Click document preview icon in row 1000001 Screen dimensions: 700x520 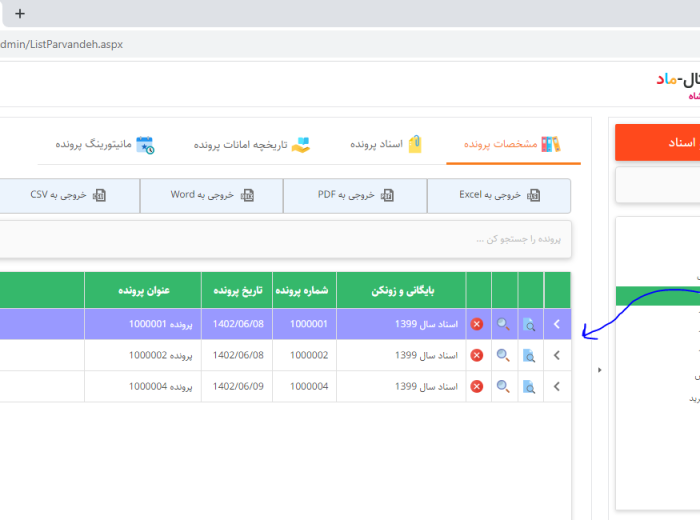click(530, 324)
